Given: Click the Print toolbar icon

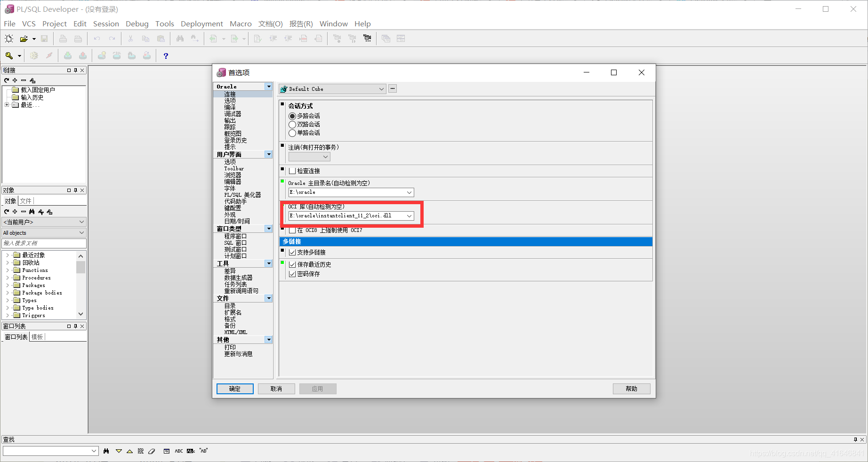Looking at the screenshot, I should point(63,39).
